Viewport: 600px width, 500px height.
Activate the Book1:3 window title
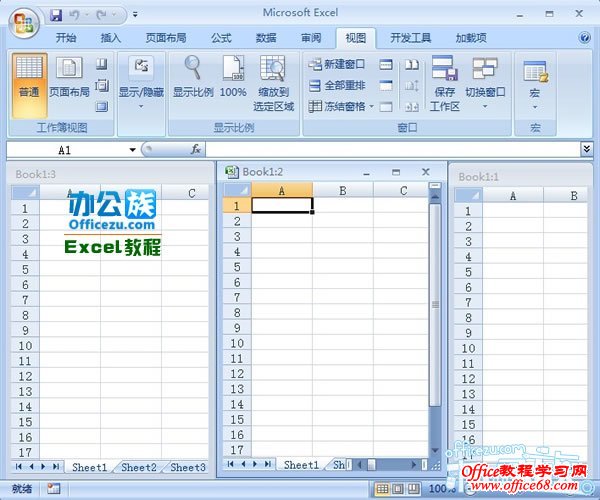[x=36, y=174]
